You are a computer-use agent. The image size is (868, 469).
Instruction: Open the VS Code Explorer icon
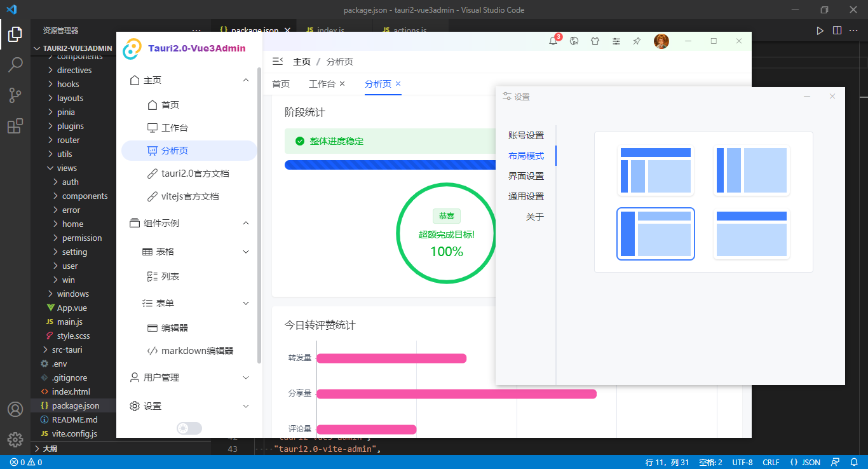(x=15, y=34)
